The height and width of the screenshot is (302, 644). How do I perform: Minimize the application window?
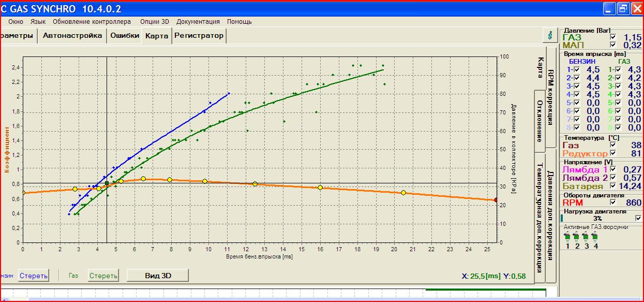[610, 8]
